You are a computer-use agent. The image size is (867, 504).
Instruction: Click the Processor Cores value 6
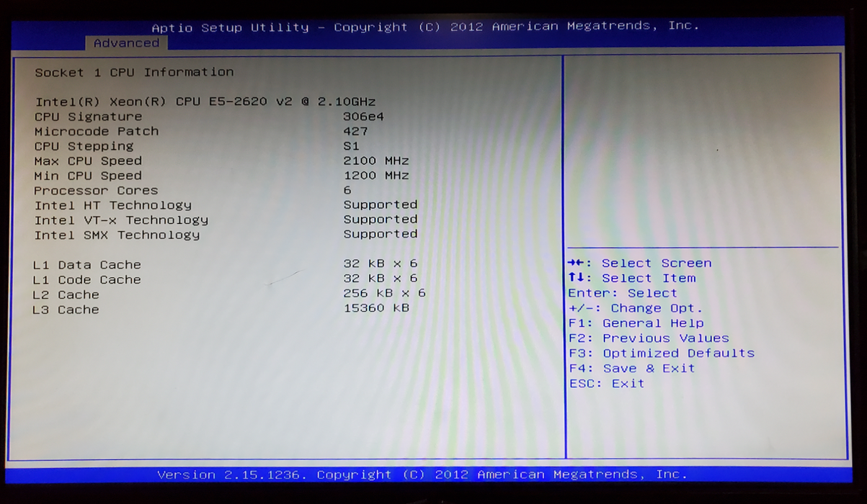coord(347,190)
